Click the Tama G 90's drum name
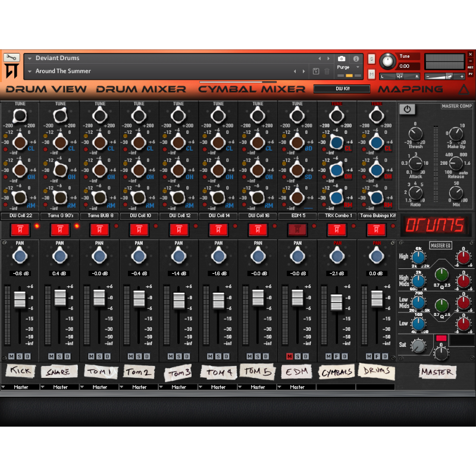Screen dimensions: 476x476 coord(60,216)
